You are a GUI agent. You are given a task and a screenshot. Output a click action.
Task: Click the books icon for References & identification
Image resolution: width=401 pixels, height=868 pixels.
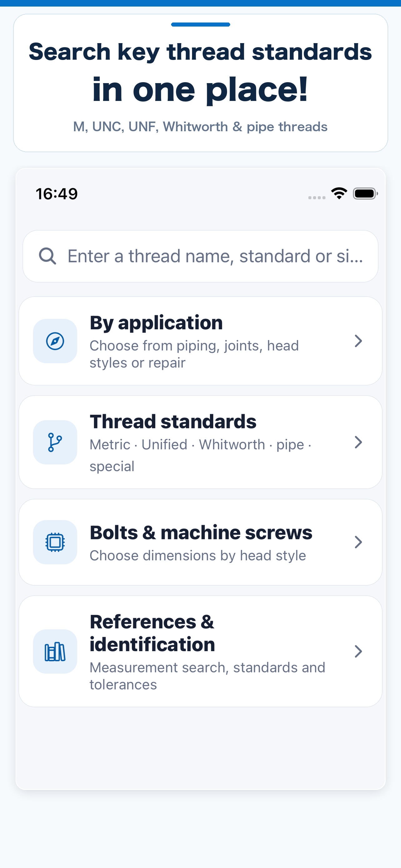pyautogui.click(x=55, y=652)
